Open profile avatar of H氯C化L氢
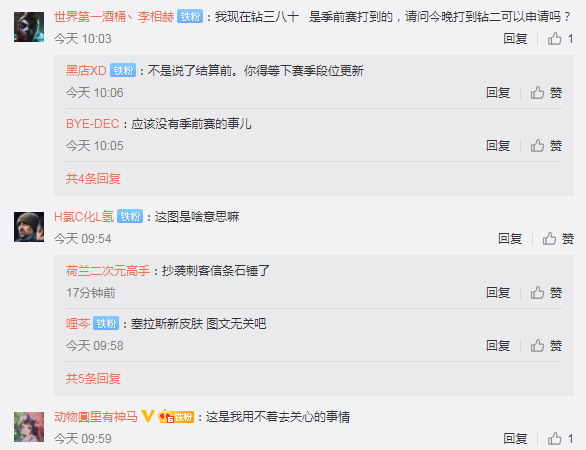Image resolution: width=586 pixels, height=450 pixels. pos(29,227)
